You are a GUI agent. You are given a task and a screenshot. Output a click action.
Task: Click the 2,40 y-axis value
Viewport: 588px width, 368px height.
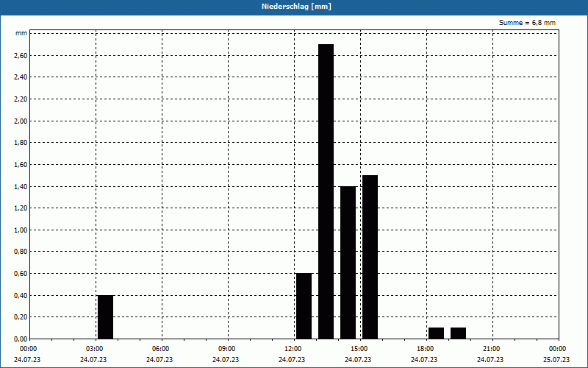[21, 77]
